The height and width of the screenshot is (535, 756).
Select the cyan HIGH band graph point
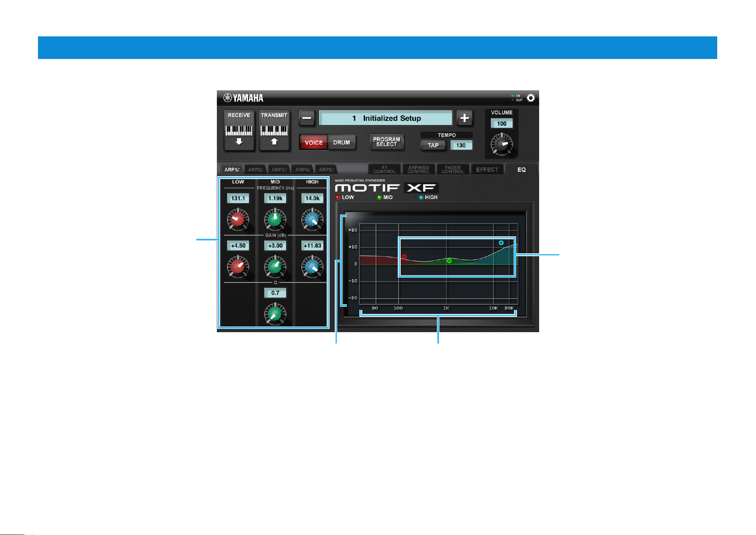coord(501,243)
